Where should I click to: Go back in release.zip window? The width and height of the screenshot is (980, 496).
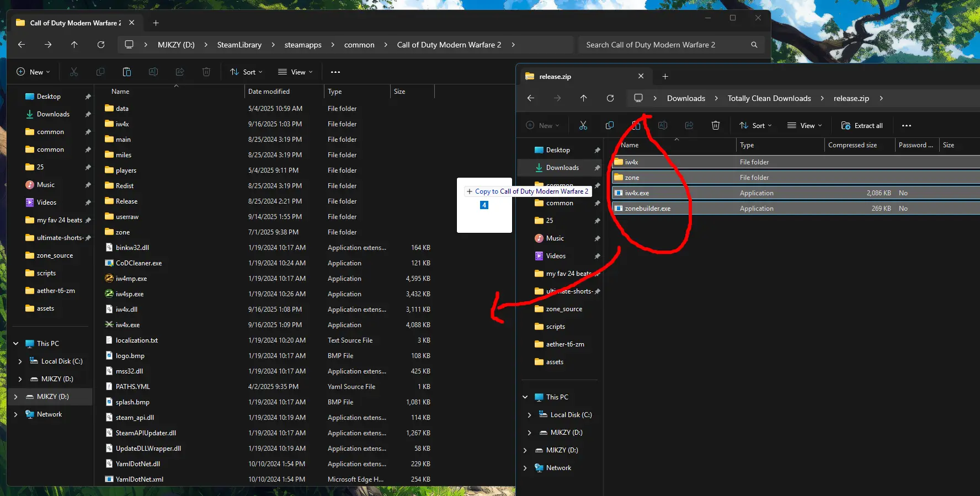pyautogui.click(x=531, y=98)
